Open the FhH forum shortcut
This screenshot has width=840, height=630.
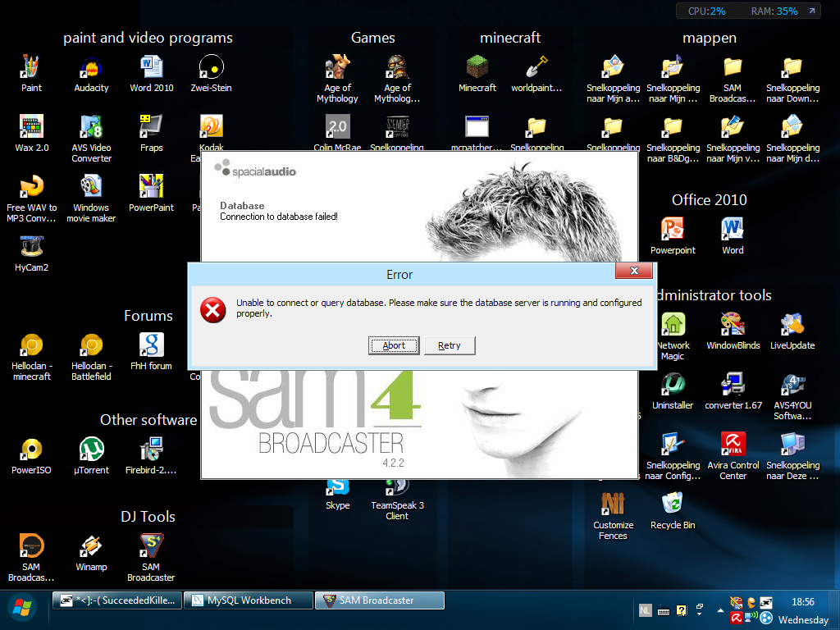(x=152, y=351)
